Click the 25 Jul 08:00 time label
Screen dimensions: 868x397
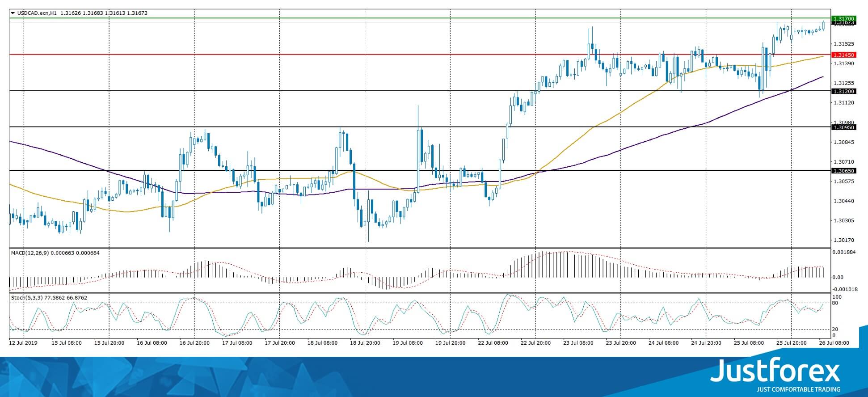(749, 343)
